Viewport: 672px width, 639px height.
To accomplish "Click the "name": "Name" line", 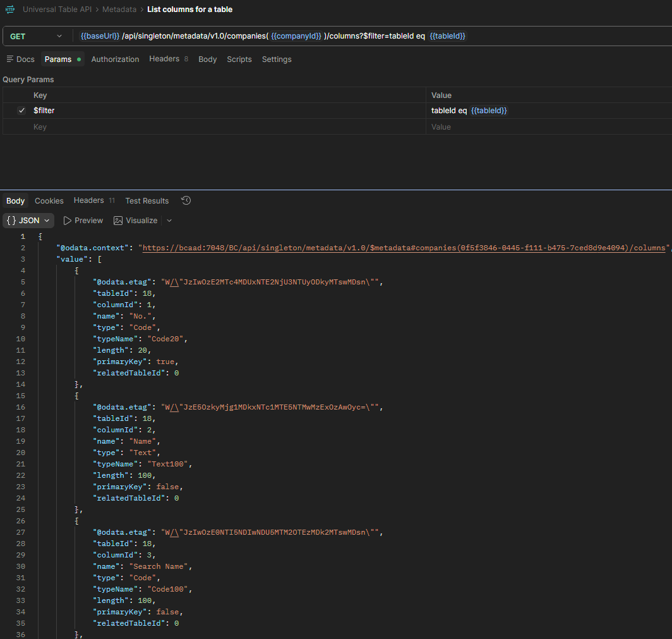I will (x=126, y=441).
